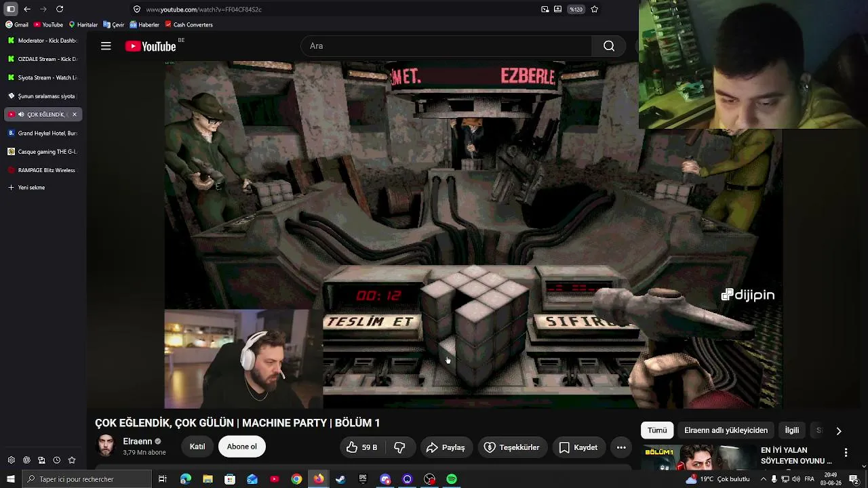The image size is (868, 488).
Task: Open the Çevir bookmark
Action: (x=114, y=25)
